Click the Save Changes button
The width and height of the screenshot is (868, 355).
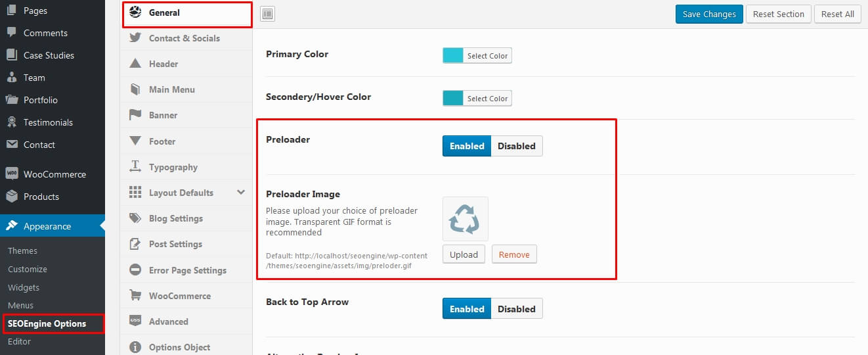pyautogui.click(x=710, y=14)
